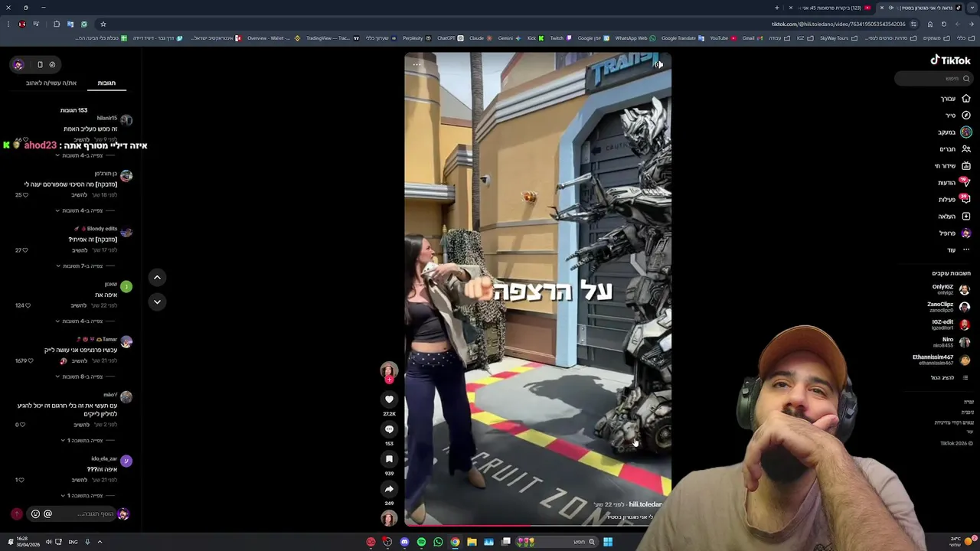Open Discord from the taskbar
The width and height of the screenshot is (980, 551).
404,542
